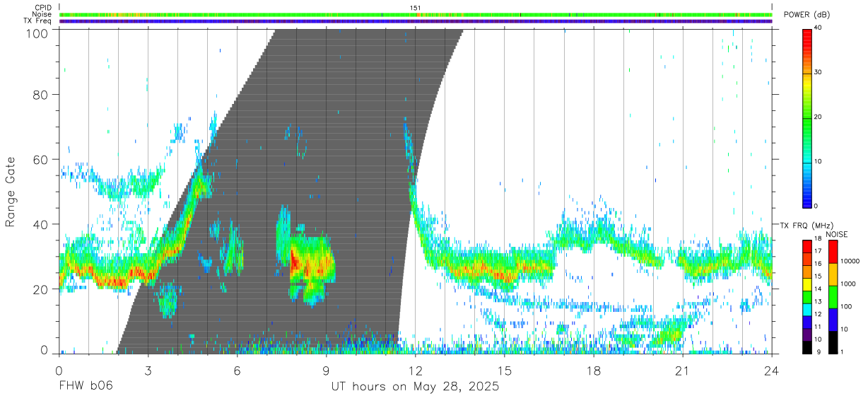The width and height of the screenshot is (868, 401).
Task: Click the 100 label on NOISE legend
Action: [x=845, y=307]
